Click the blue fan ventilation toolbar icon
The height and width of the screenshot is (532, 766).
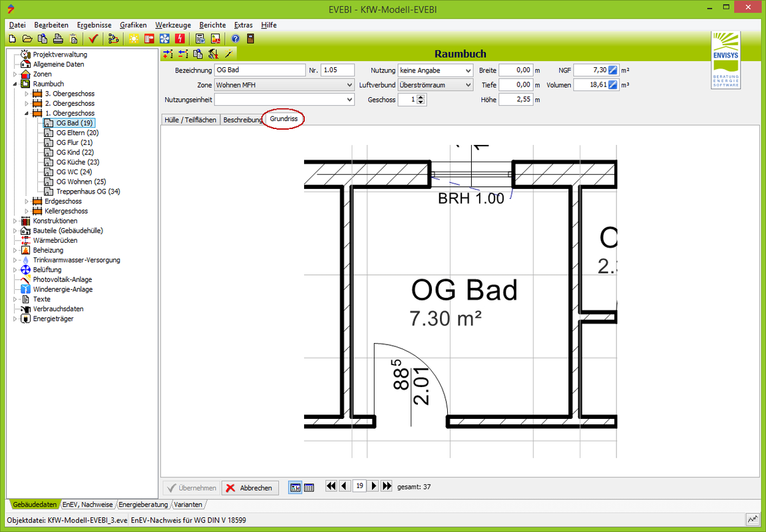pos(164,39)
